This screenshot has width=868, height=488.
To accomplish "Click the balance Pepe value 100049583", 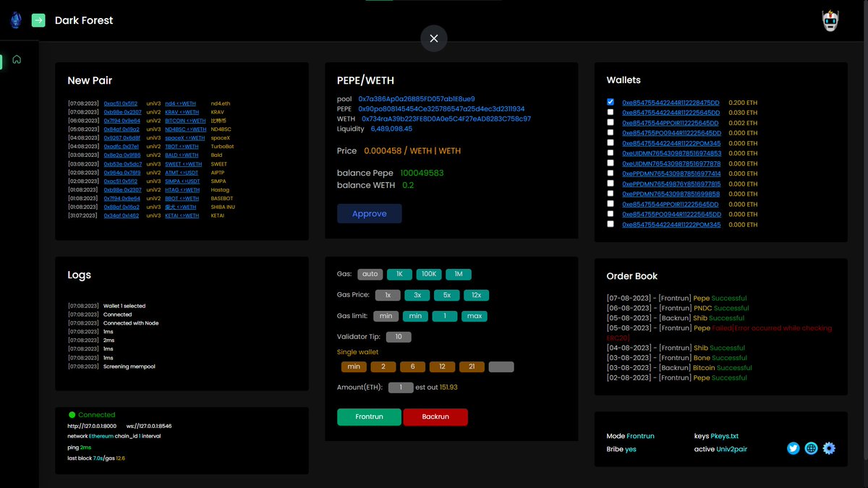I will click(x=422, y=174).
